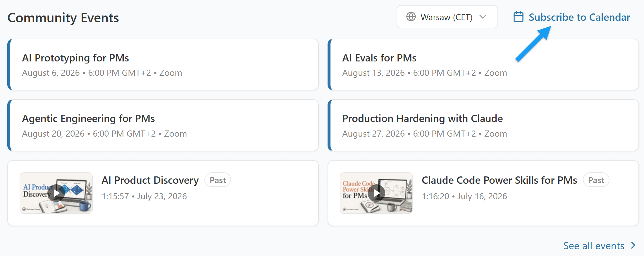Click the AI Product Discovery title
644x256 pixels.
[150, 180]
